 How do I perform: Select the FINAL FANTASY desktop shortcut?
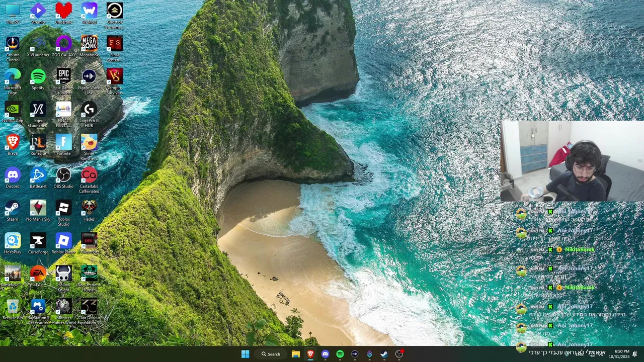pyautogui.click(x=63, y=114)
